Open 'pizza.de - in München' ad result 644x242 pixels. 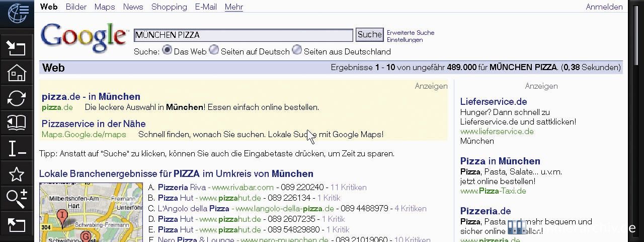91,96
